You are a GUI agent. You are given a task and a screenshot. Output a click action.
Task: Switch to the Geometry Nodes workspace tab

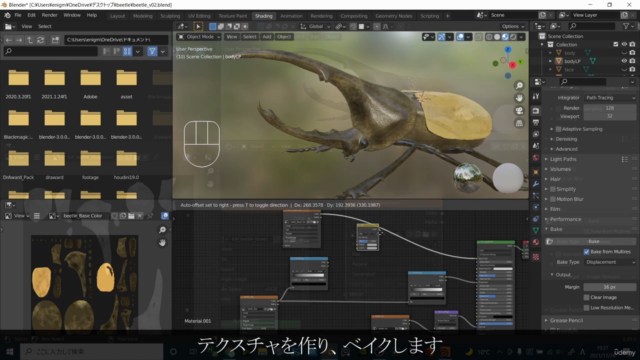(x=394, y=16)
